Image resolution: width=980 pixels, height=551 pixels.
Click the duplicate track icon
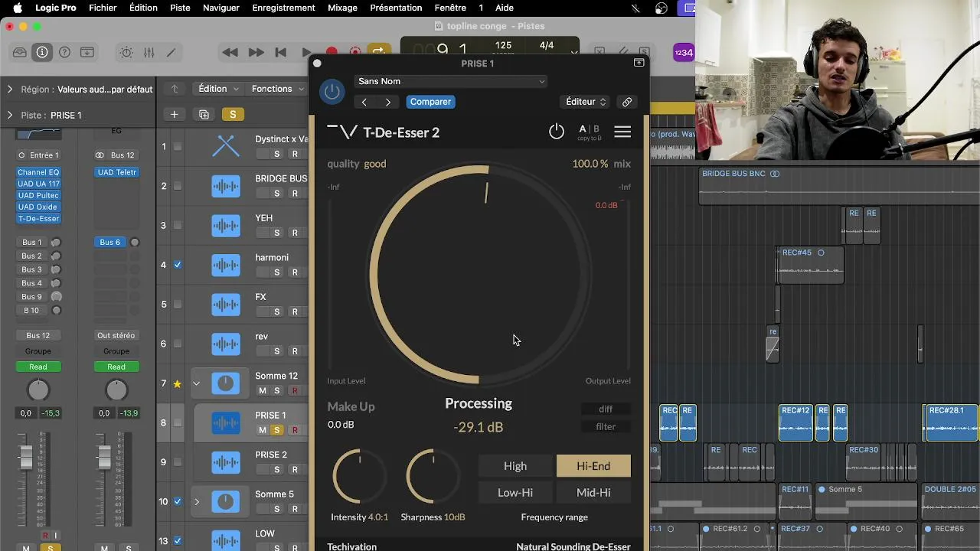204,115
